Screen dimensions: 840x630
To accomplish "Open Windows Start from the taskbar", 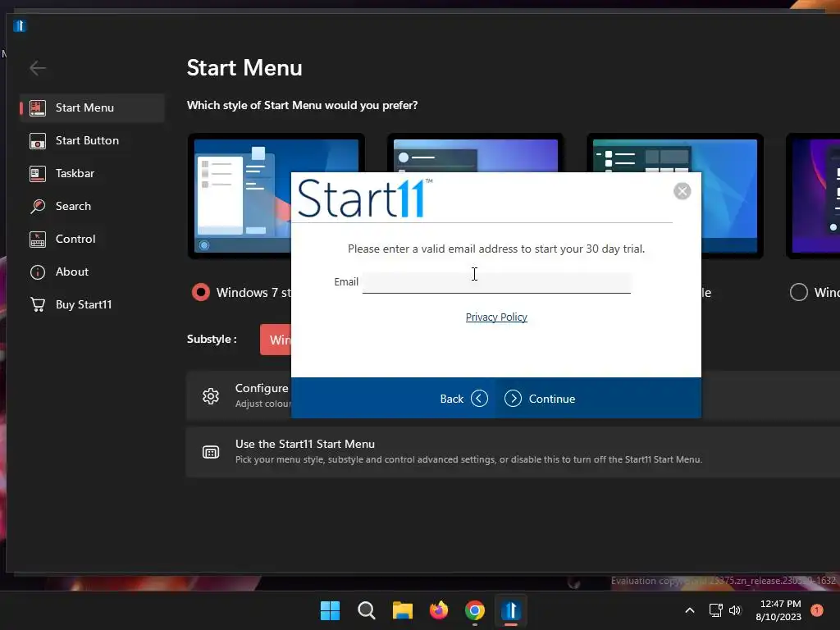I will click(x=330, y=610).
